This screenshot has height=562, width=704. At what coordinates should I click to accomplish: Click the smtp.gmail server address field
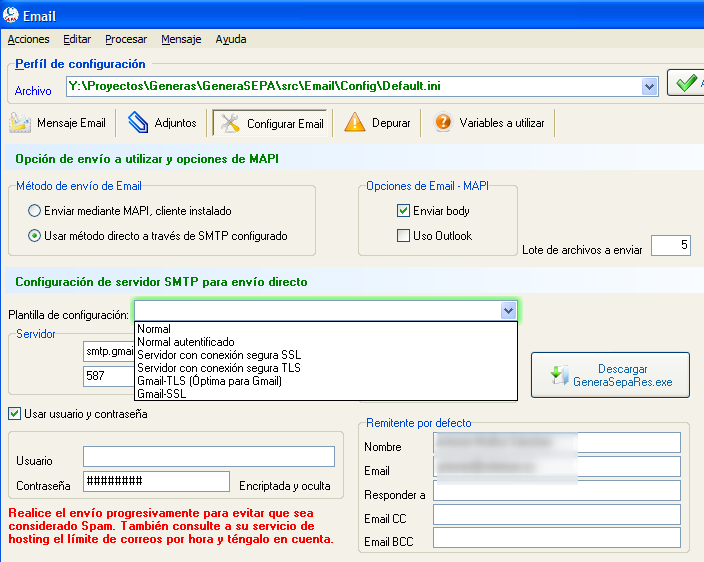109,351
